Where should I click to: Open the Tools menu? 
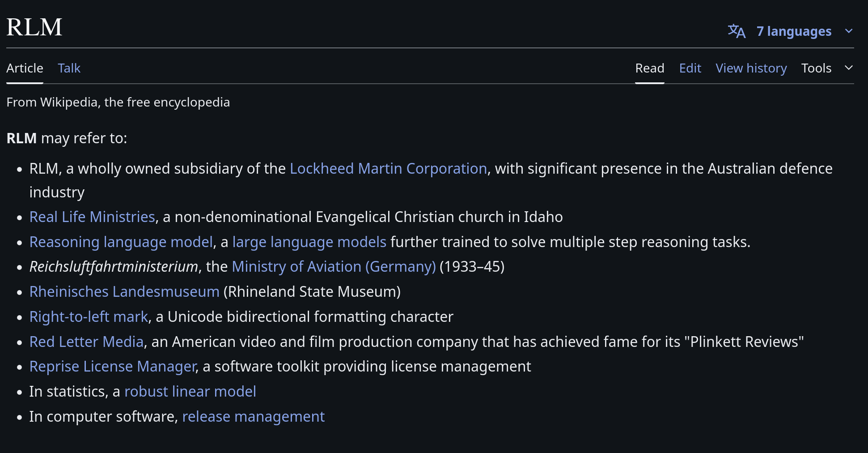coord(816,68)
